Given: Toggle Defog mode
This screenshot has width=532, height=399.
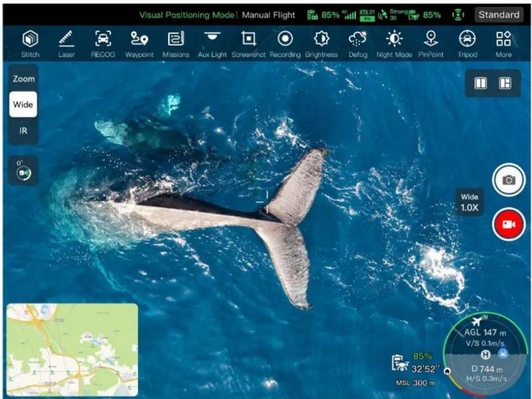Looking at the screenshot, I should pyautogui.click(x=358, y=44).
